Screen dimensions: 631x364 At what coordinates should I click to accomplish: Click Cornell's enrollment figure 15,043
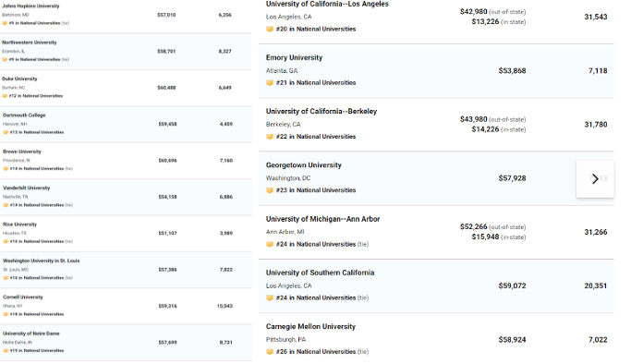pyautogui.click(x=224, y=306)
